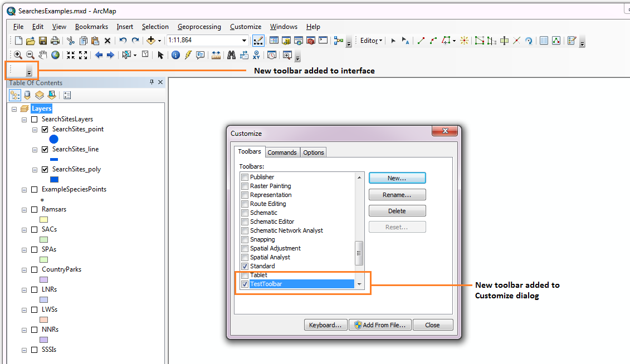Screen dimensions: 630x364
Task: Collapse the SearchSitesLayers group
Action: [x=24, y=120]
